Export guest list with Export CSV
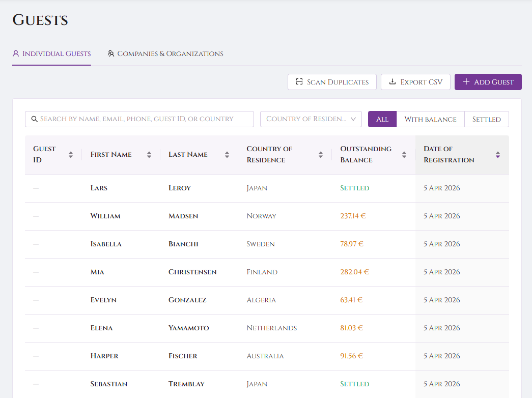 pos(415,82)
